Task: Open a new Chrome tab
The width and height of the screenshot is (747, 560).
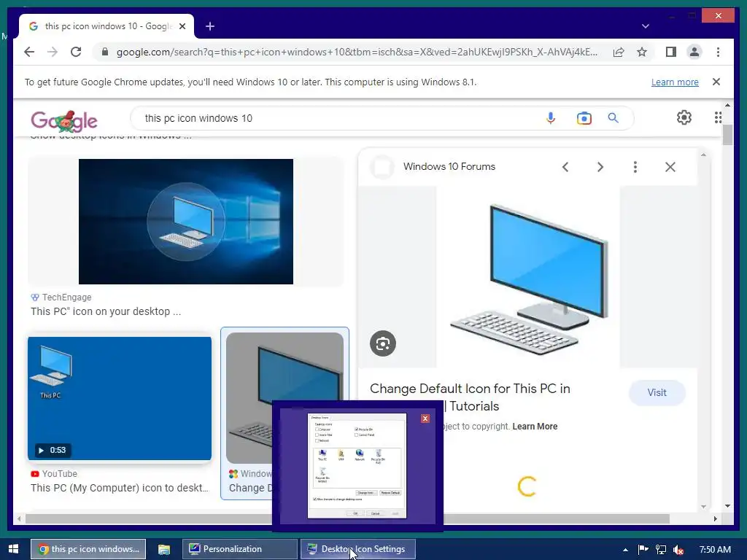Action: [209, 26]
